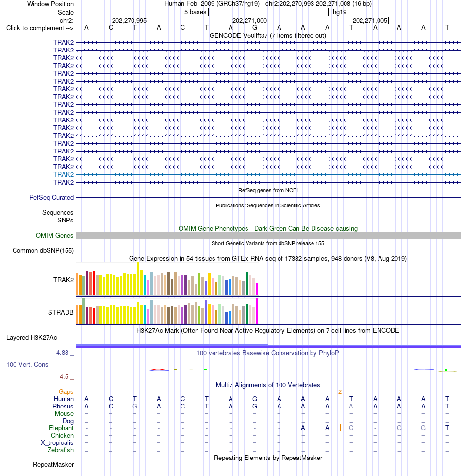Click the 'Dog' alignment row label
This screenshot has height=476, width=461.
[x=68, y=421]
